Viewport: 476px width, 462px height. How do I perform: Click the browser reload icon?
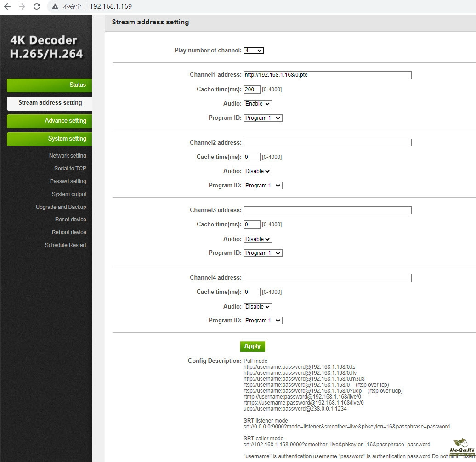pos(37,6)
